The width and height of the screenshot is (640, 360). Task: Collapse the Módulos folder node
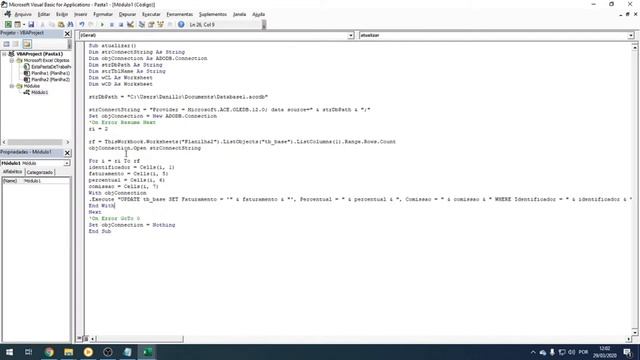click(12, 86)
